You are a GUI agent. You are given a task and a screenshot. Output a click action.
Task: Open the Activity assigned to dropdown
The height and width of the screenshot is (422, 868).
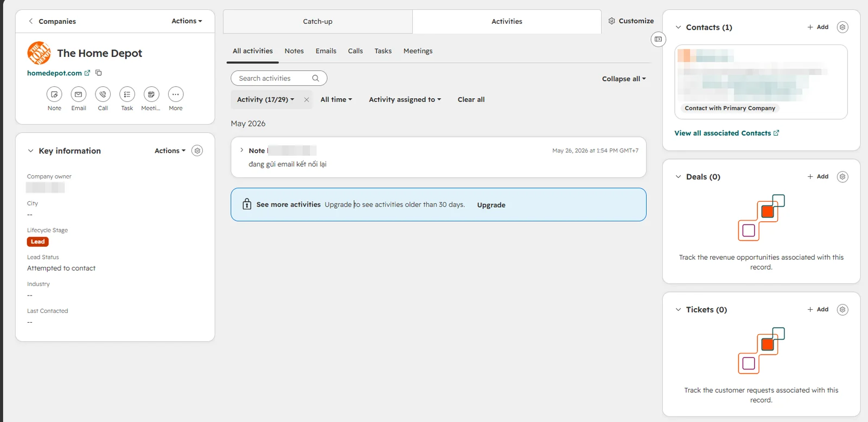click(405, 100)
